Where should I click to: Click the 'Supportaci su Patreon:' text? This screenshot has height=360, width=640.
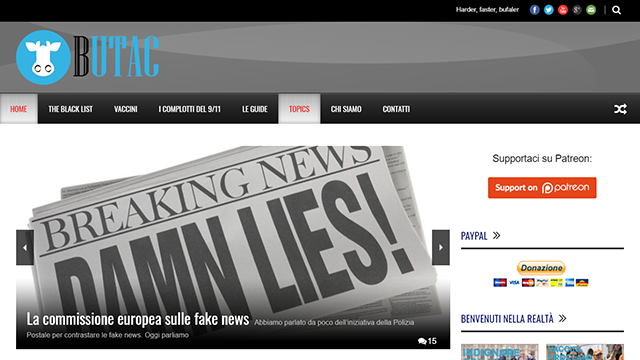(542, 158)
